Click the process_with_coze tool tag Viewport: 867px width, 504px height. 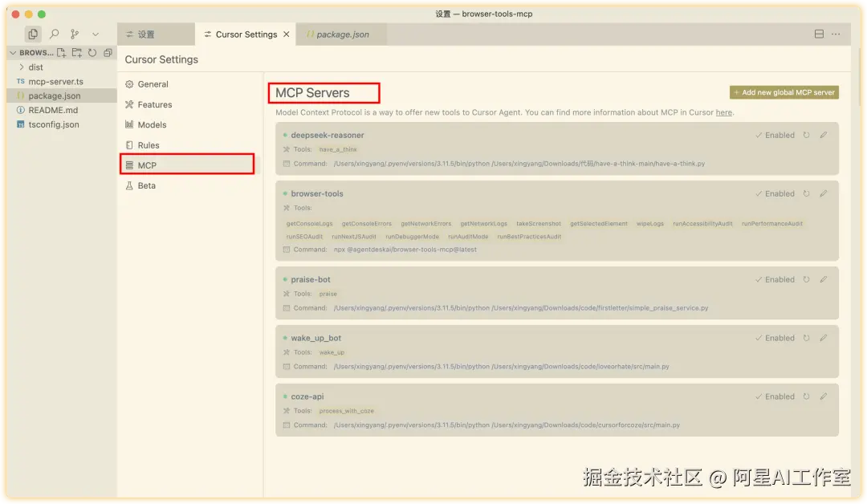[x=347, y=411]
